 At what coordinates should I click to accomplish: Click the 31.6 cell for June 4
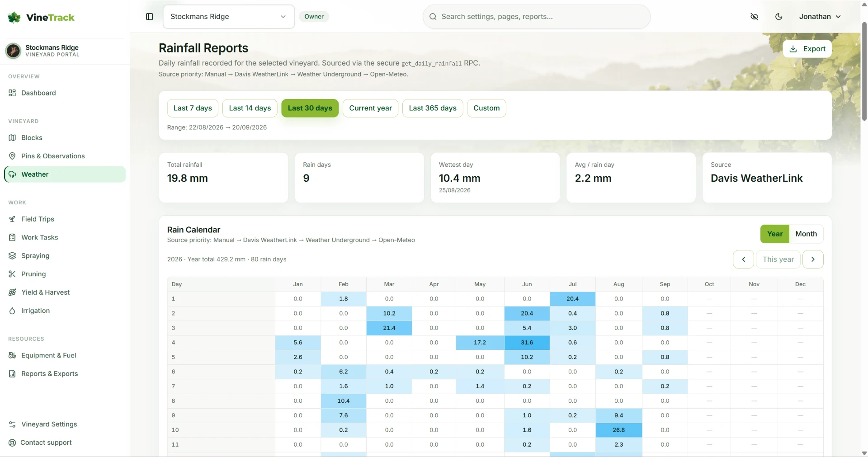pos(527,343)
